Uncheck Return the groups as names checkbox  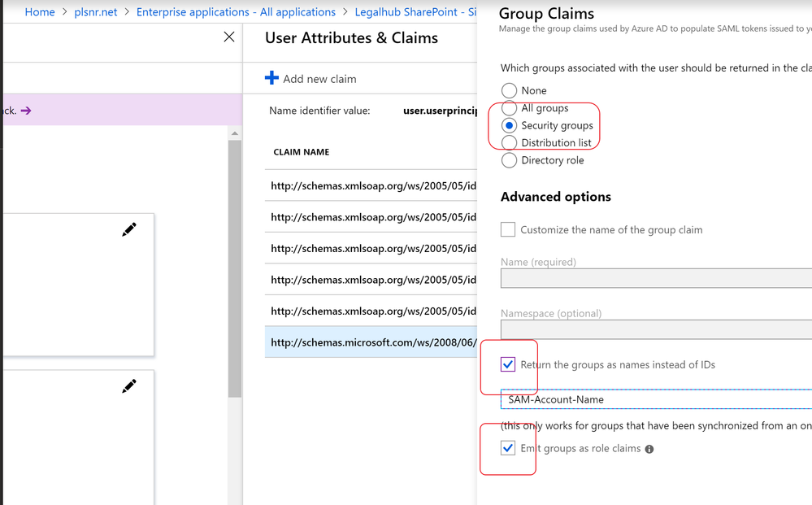pyautogui.click(x=508, y=364)
